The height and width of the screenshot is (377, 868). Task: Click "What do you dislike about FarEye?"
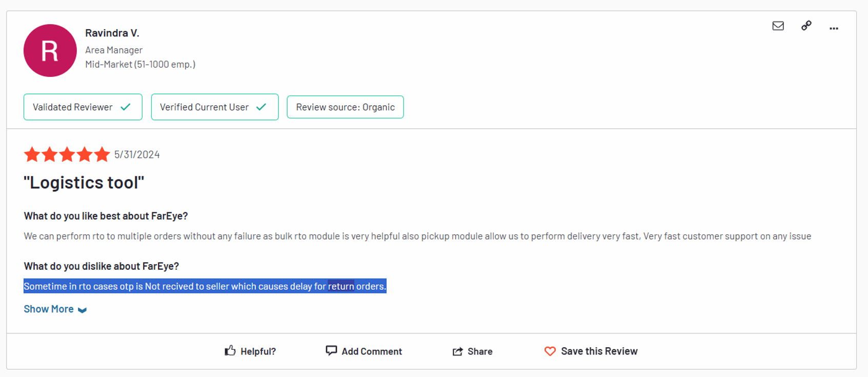click(x=102, y=266)
